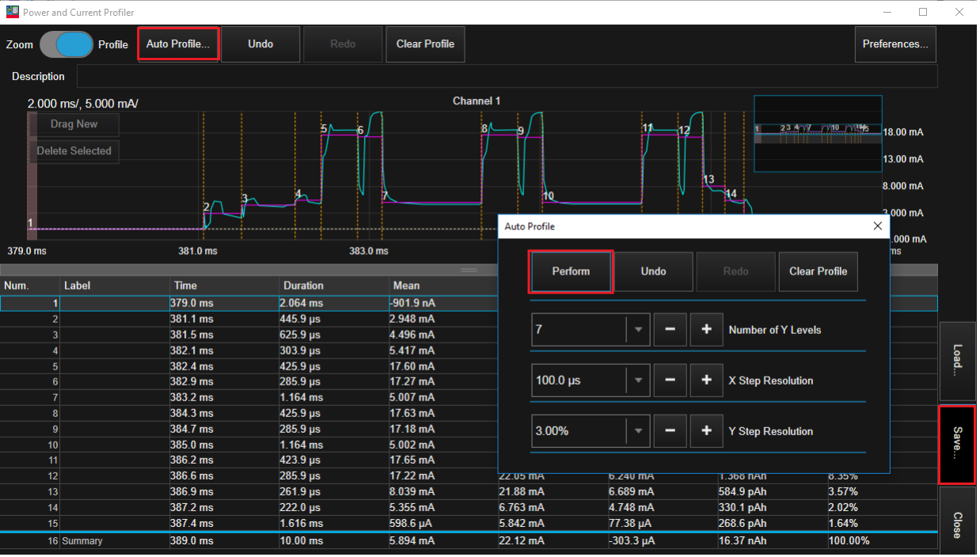Select the cell showing 625.9 µs duration
Screen dimensions: 980x557
(333, 335)
